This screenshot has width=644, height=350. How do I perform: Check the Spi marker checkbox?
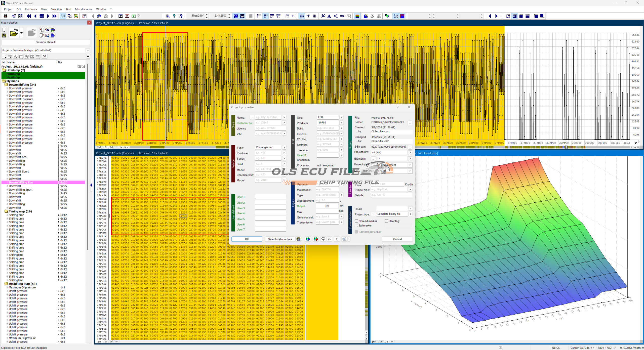[x=356, y=226]
